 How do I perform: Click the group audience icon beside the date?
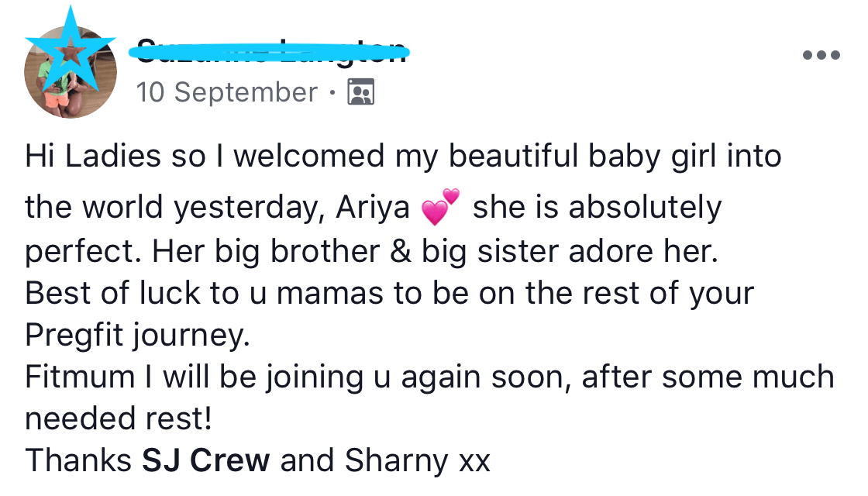361,92
